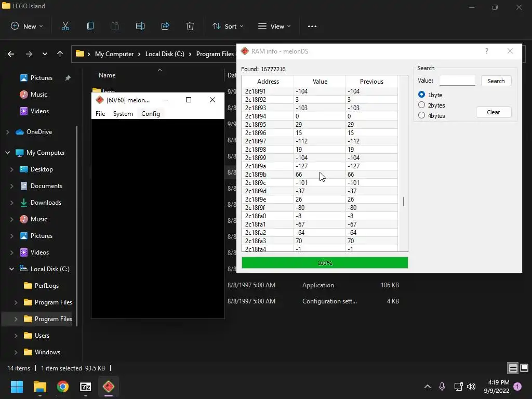532x399 pixels.
Task: Open melonDS from taskbar
Action: tap(109, 387)
